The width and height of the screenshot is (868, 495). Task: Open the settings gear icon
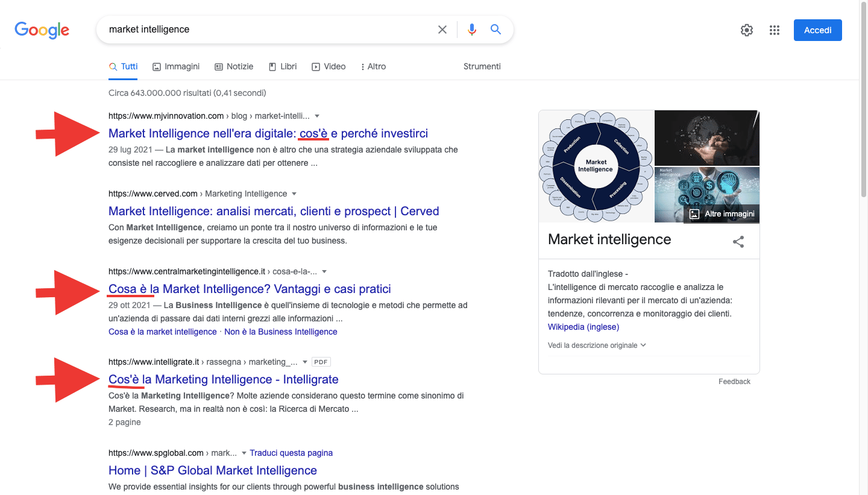click(747, 30)
